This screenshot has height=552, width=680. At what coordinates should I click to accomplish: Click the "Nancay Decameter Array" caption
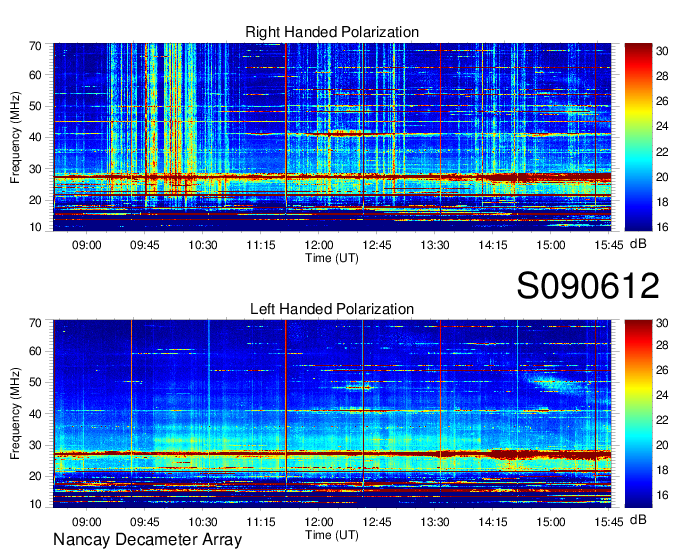(147, 540)
